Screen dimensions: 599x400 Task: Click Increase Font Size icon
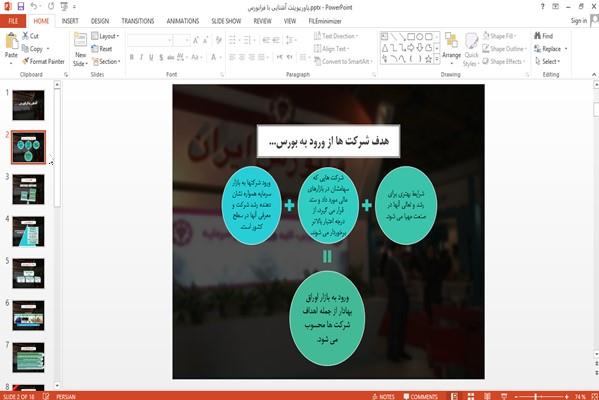click(x=196, y=40)
